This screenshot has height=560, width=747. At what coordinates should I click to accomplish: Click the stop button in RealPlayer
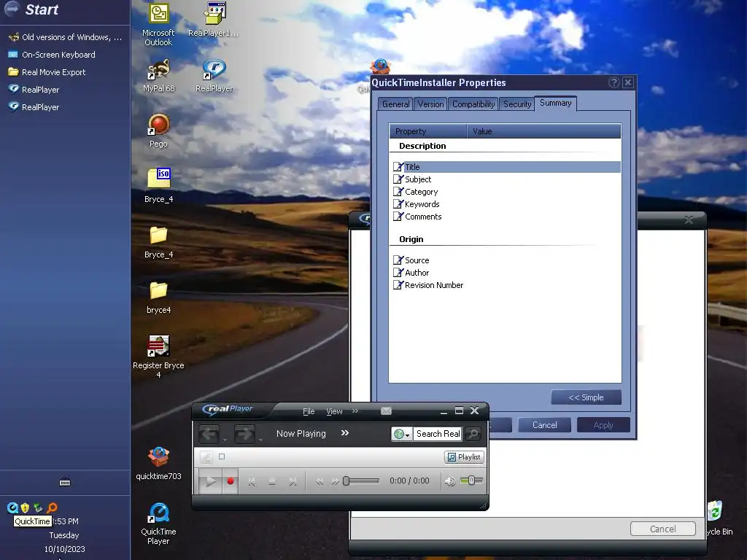coord(272,481)
